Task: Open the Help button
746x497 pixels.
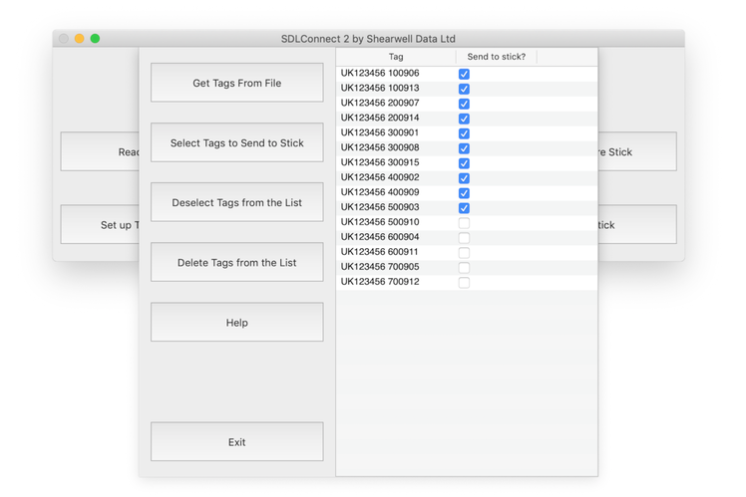Action: 237,323
